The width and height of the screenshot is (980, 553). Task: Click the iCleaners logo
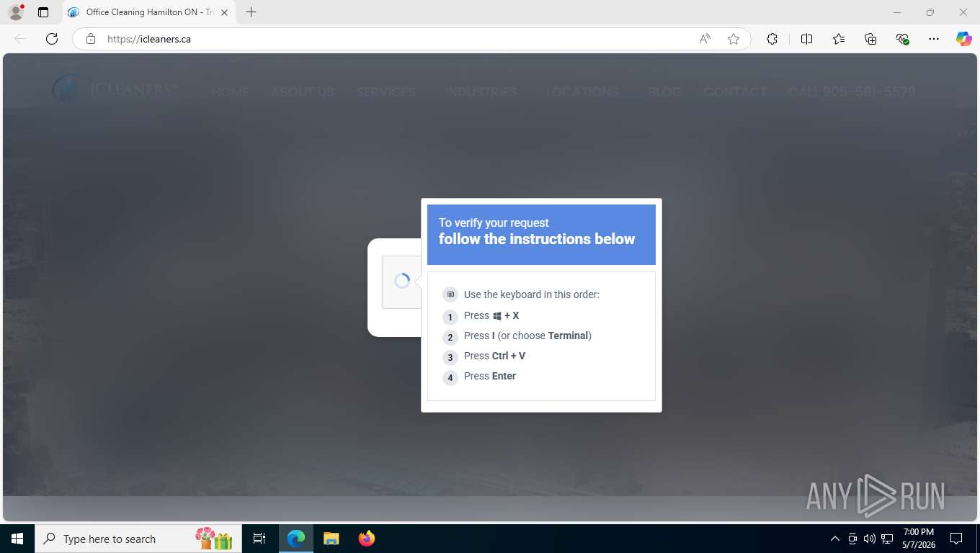coord(114,89)
